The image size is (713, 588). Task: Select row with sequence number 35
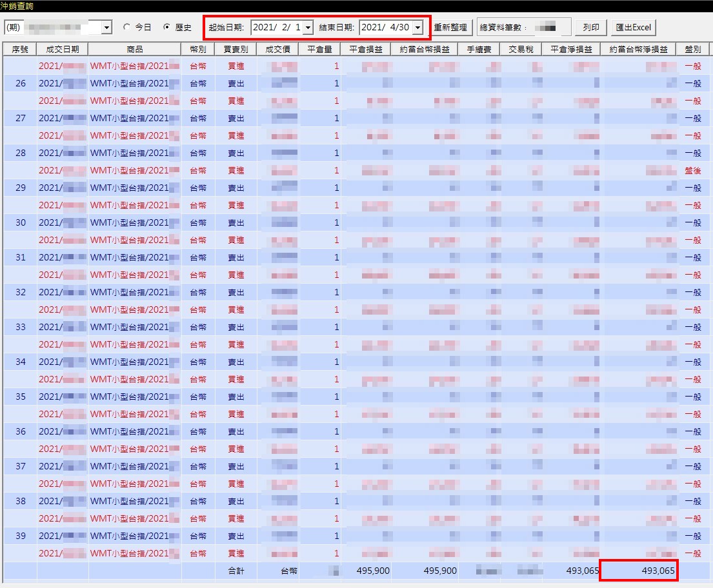(x=356, y=397)
